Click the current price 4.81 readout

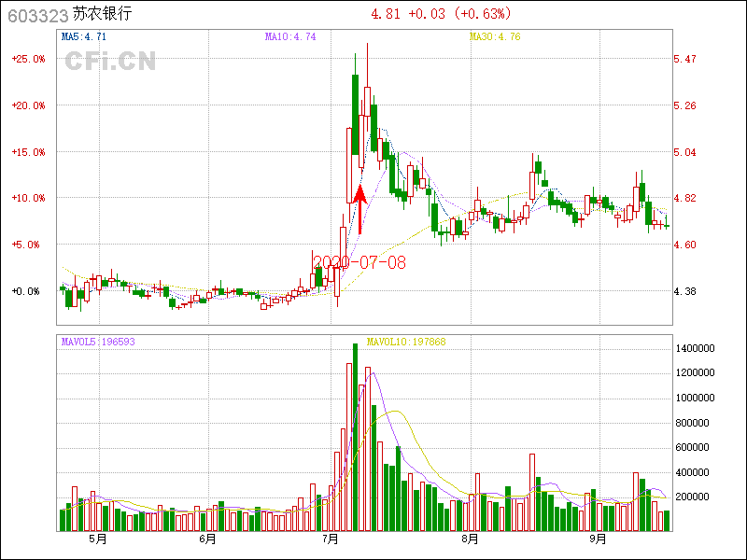[386, 15]
